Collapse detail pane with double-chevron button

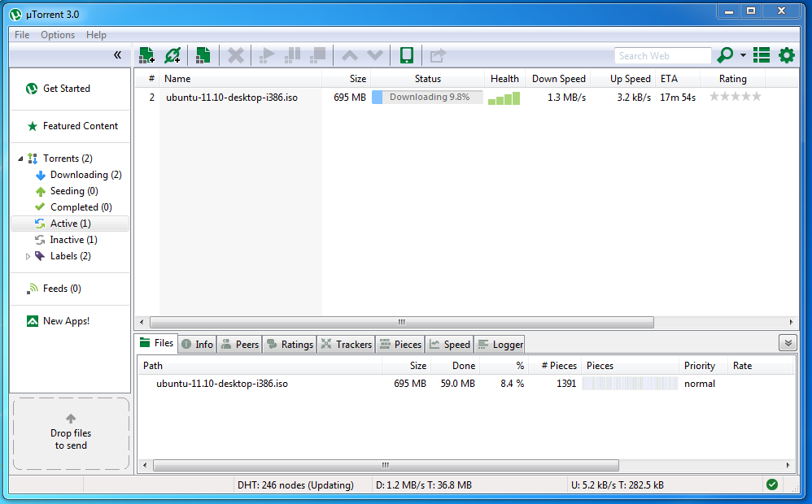pos(788,342)
